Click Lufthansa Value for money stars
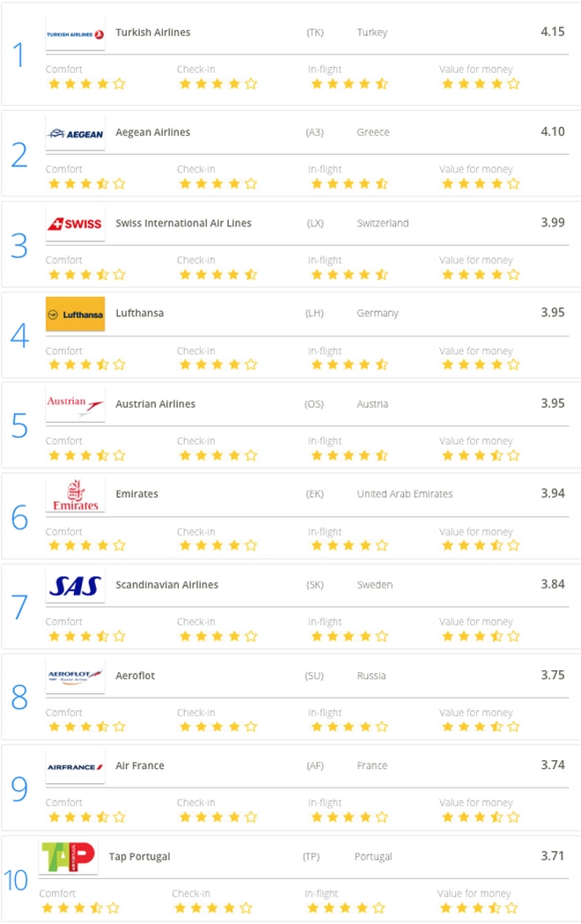This screenshot has width=581, height=924. pos(480,365)
